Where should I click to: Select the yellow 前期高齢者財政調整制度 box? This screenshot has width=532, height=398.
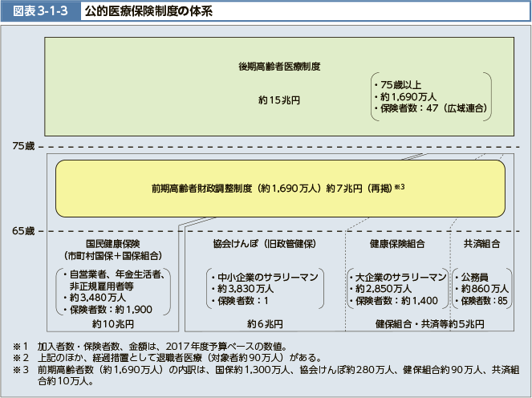[279, 188]
